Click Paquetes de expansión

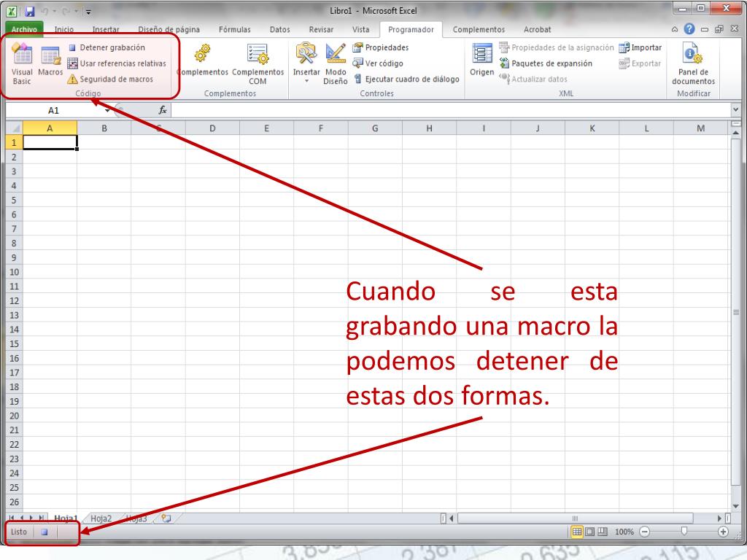pyautogui.click(x=546, y=63)
